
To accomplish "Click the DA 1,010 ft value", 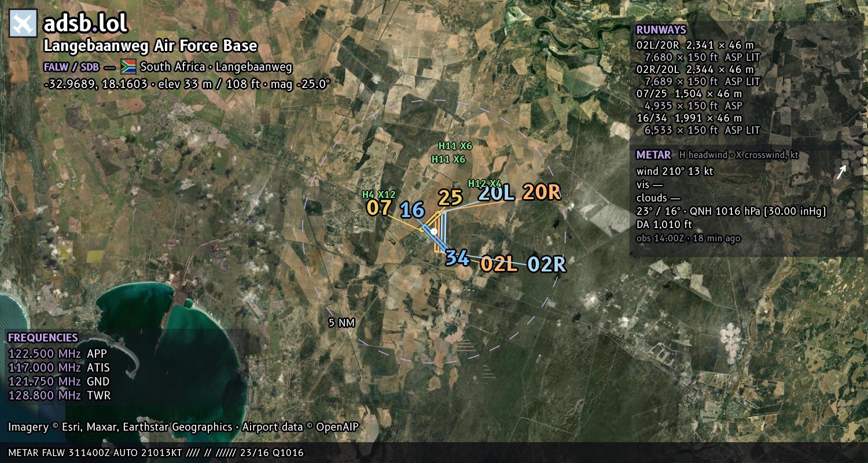I will point(664,225).
